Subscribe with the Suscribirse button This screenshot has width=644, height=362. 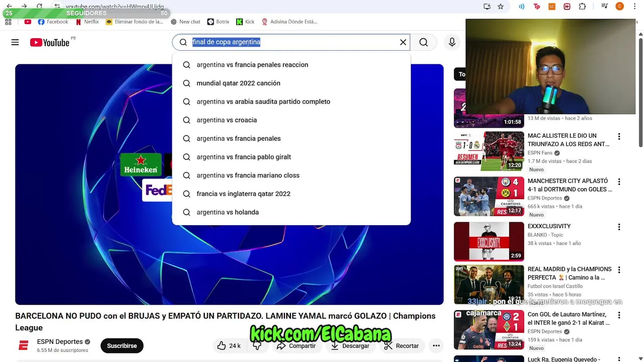click(x=122, y=346)
